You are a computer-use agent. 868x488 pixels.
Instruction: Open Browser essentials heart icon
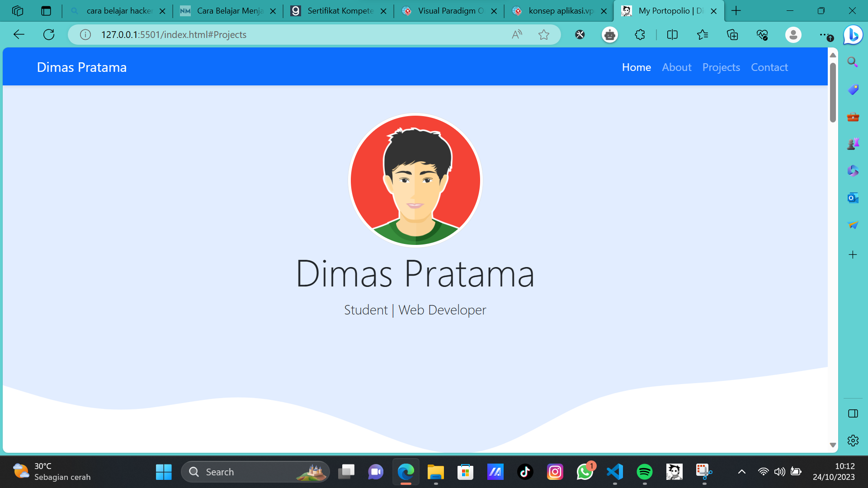click(x=762, y=34)
